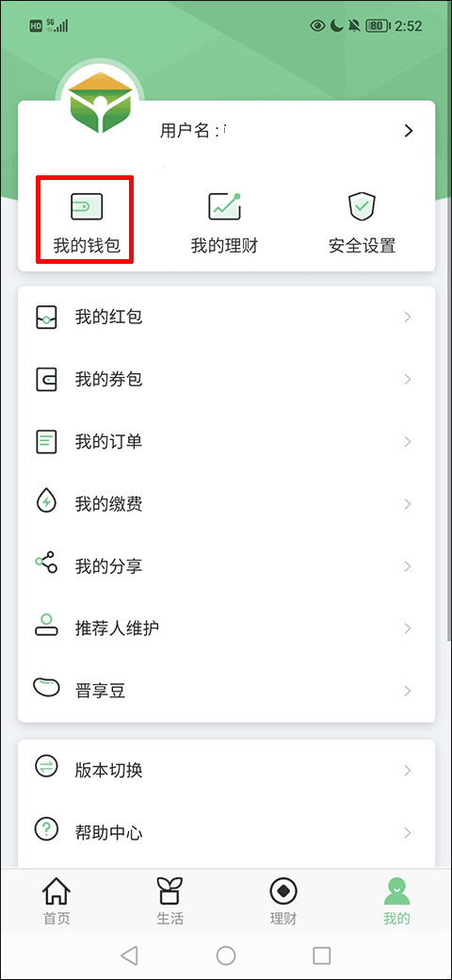This screenshot has width=452, height=980.
Task: Expand user profile arrow beside 用户名
Action: click(409, 131)
